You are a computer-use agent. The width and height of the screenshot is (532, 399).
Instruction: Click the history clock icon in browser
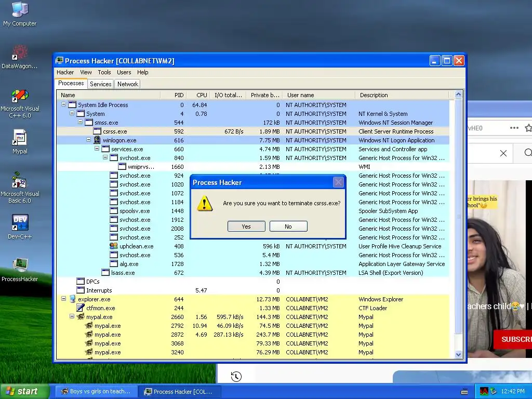pyautogui.click(x=236, y=376)
